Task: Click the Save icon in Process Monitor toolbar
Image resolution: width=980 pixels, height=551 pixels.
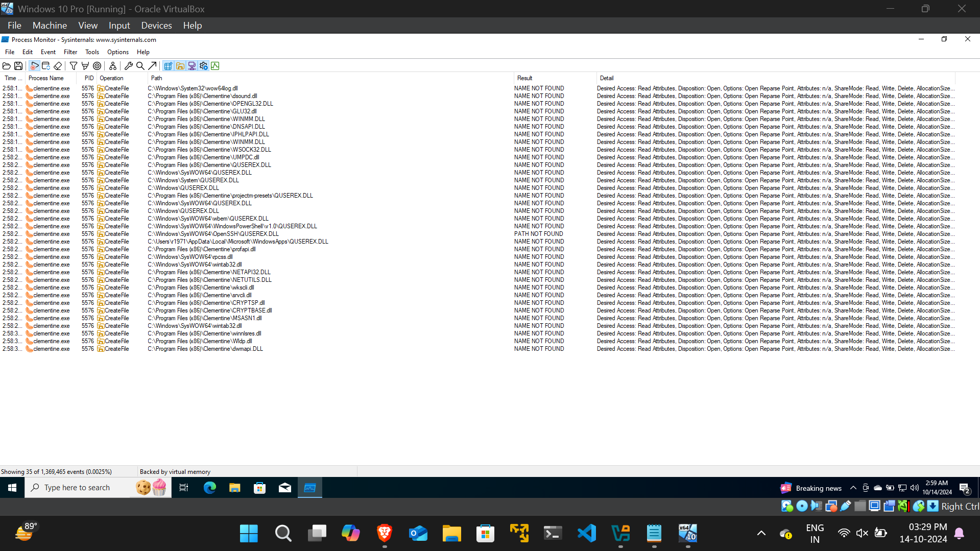Action: pyautogui.click(x=18, y=66)
